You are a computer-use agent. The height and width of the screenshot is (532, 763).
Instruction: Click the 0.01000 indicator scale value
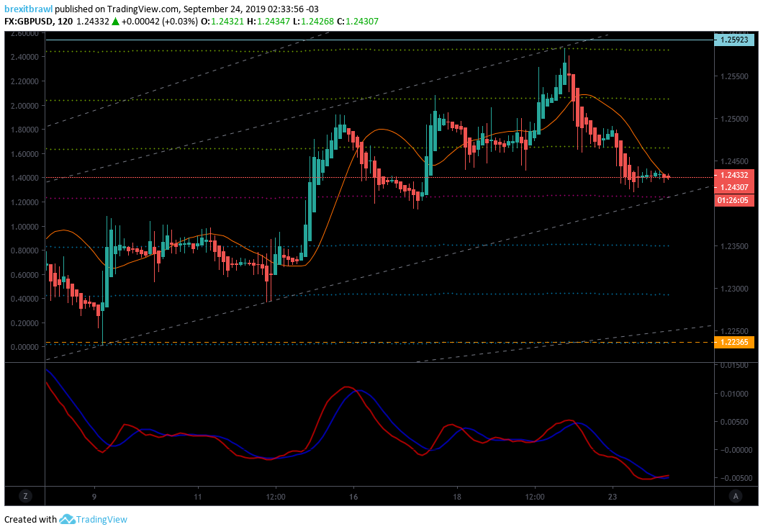[x=734, y=394]
